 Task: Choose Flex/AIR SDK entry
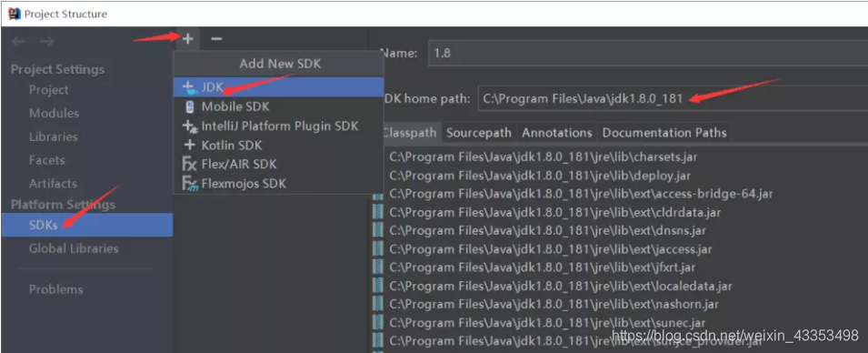click(x=278, y=164)
